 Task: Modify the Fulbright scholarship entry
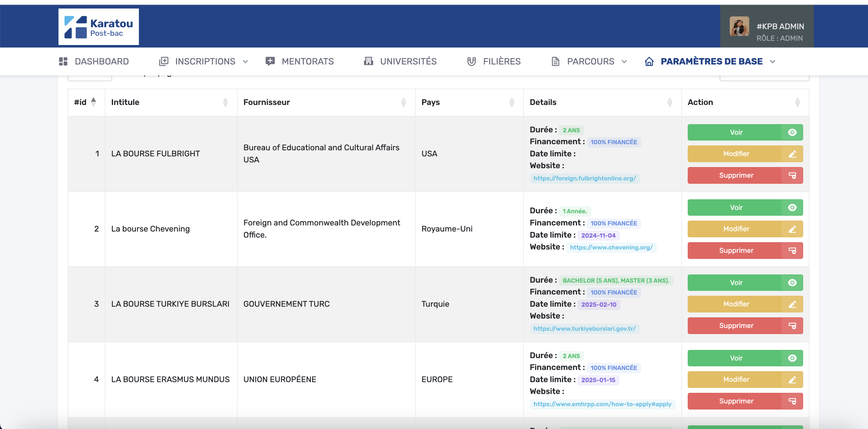coord(745,154)
